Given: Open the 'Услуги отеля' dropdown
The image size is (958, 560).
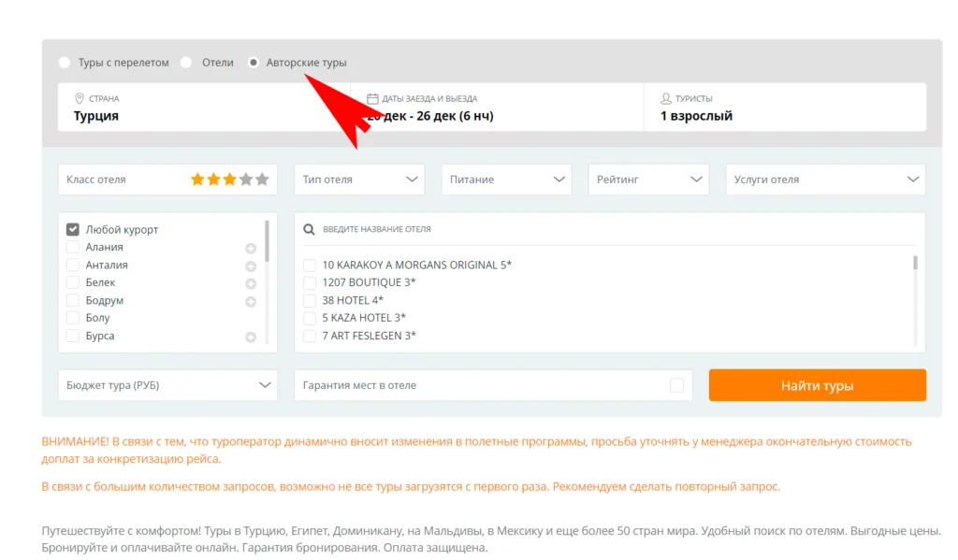Looking at the screenshot, I should (x=825, y=179).
